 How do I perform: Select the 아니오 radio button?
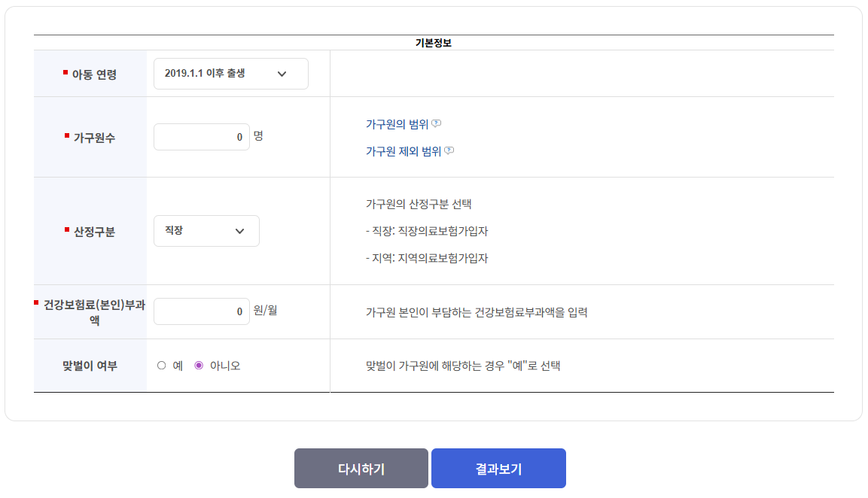point(197,366)
